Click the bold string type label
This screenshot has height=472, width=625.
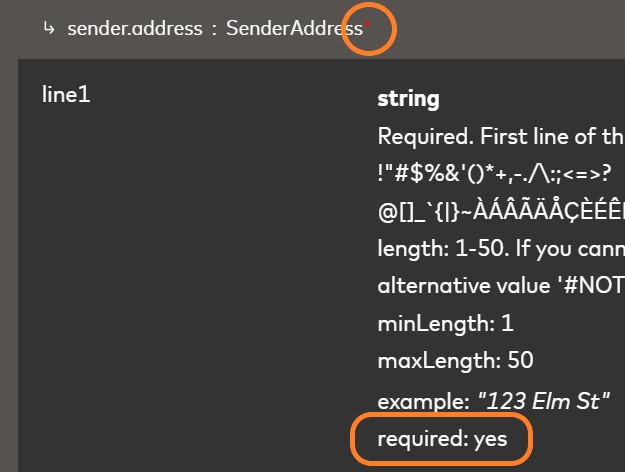coord(408,99)
